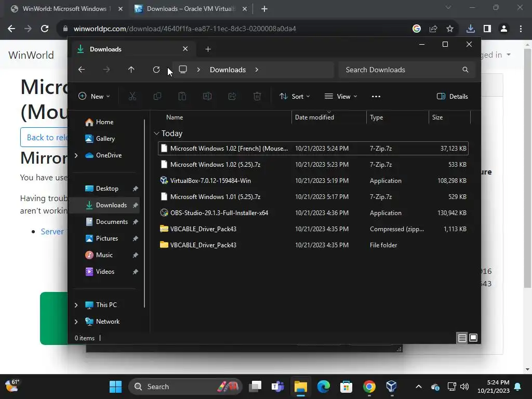Open a new Explorer tab with plus

[208, 49]
